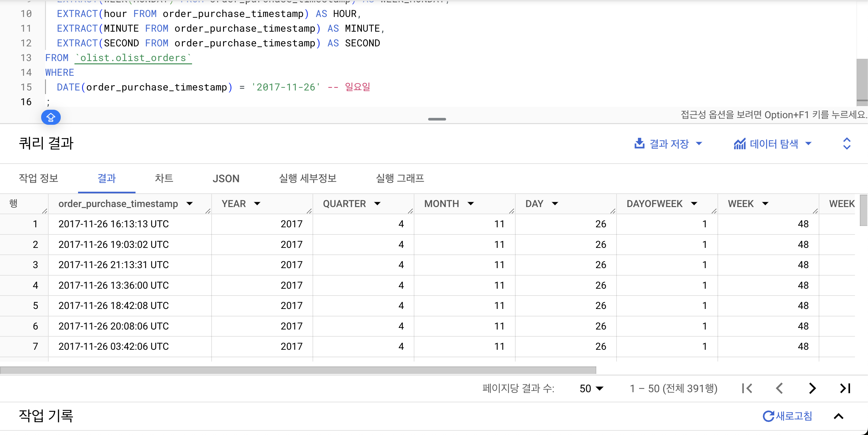Click the chart icon beside 데이터 탐색

click(740, 144)
